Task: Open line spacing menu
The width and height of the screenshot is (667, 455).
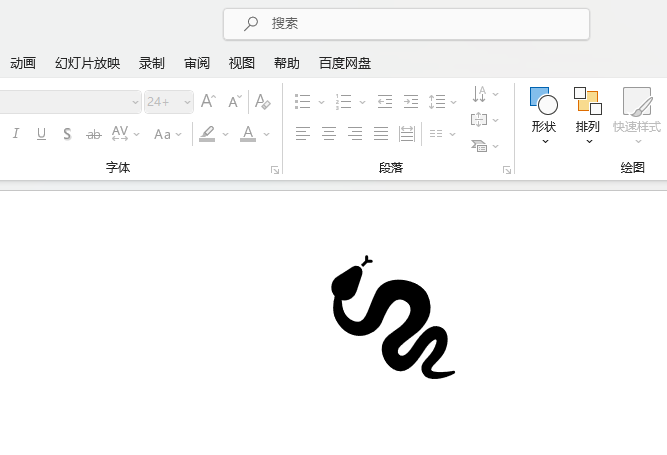Action: point(442,102)
